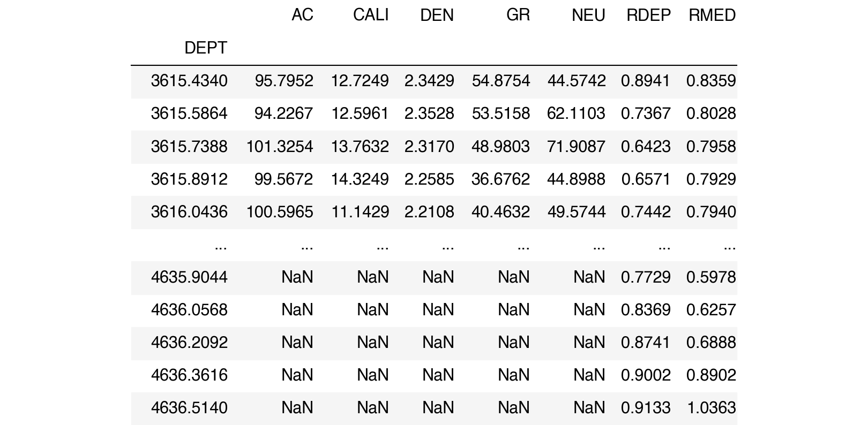
Task: Click the AC column header
Action: (302, 15)
